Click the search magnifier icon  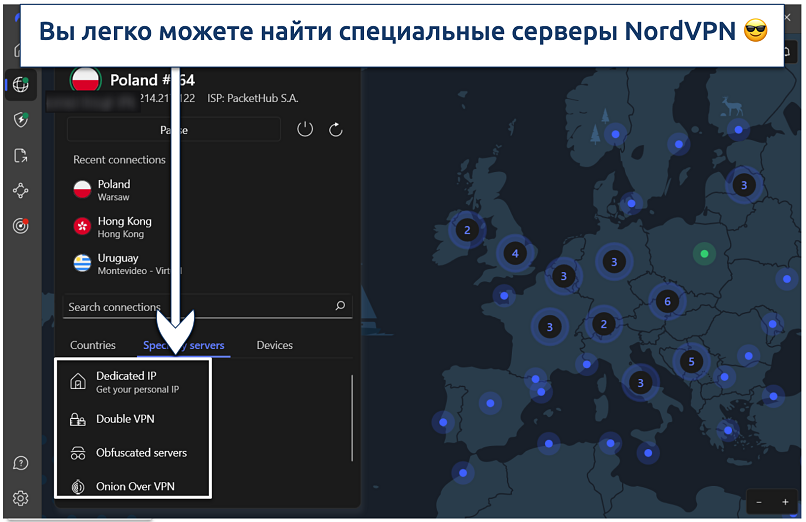(x=340, y=306)
